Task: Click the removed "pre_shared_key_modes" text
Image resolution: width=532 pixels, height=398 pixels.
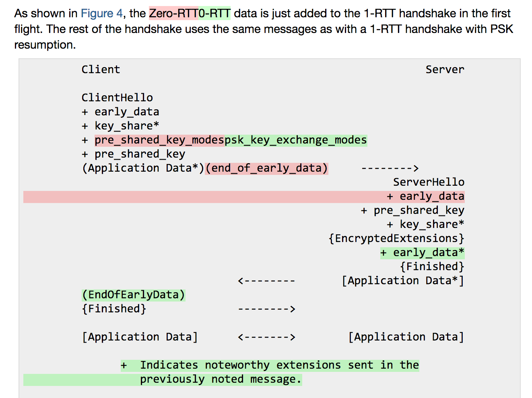Action: point(159,140)
